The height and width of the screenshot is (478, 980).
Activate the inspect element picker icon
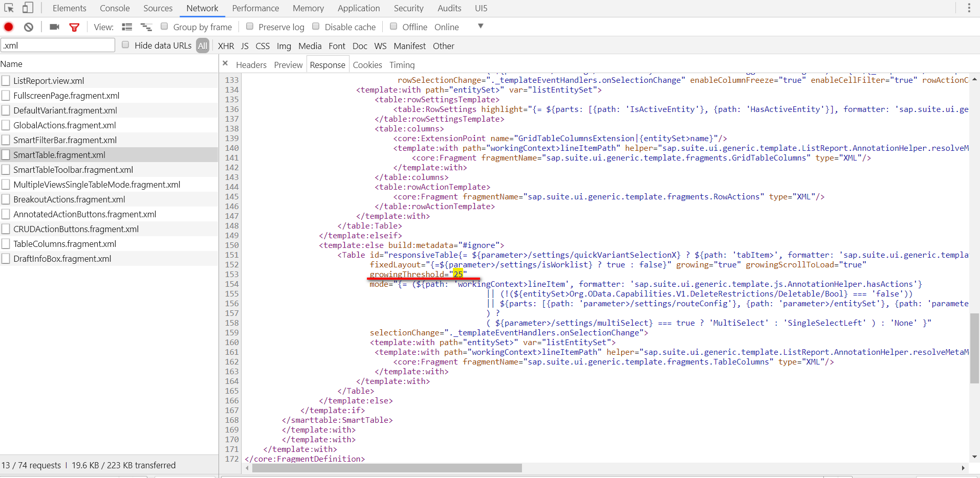pyautogui.click(x=9, y=8)
